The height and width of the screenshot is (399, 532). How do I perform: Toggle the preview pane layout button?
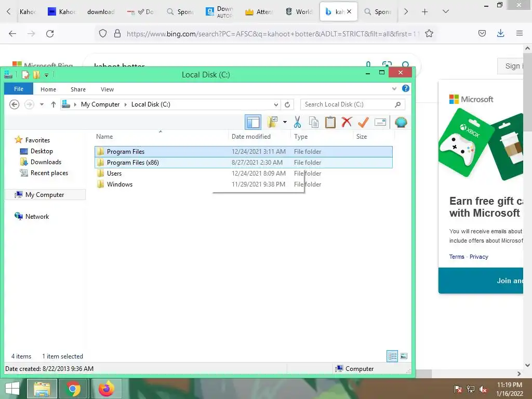point(253,122)
